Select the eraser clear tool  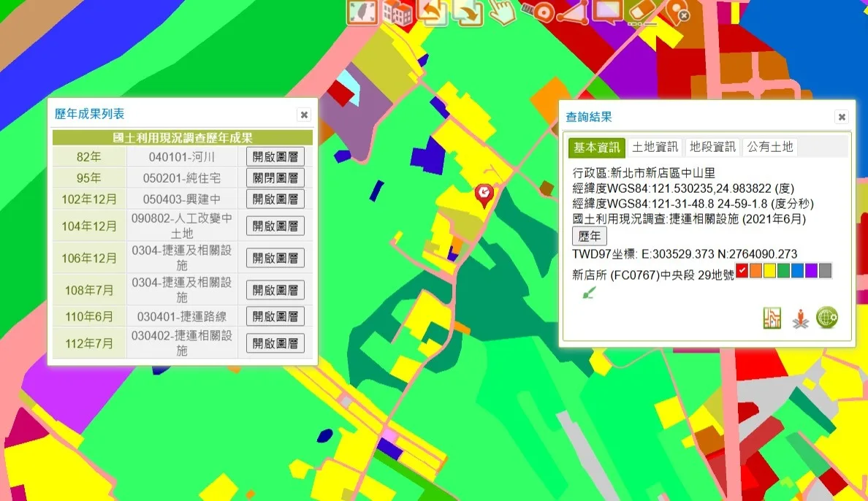(x=642, y=12)
